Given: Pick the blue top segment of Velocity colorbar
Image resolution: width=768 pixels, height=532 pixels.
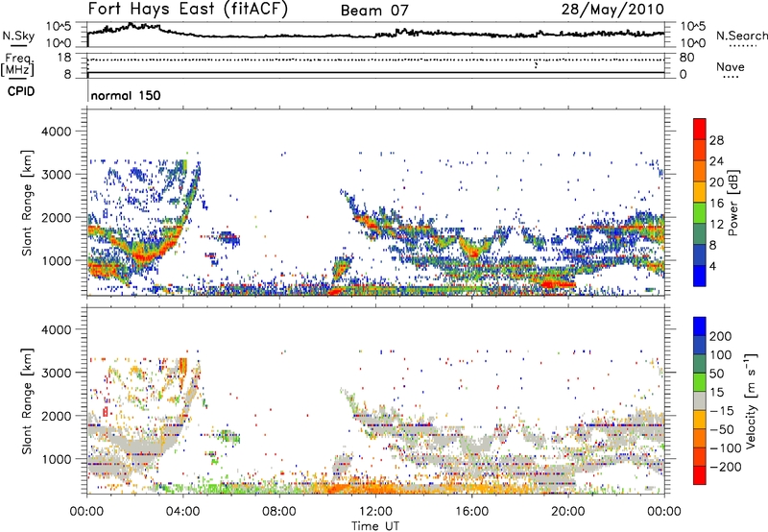Looking at the screenshot, I should [700, 326].
